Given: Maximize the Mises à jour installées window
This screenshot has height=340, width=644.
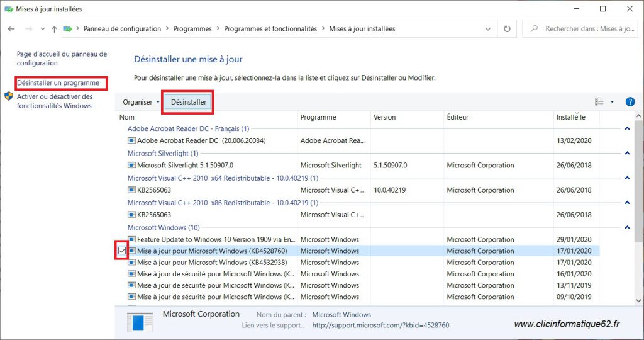Looking at the screenshot, I should pos(602,9).
